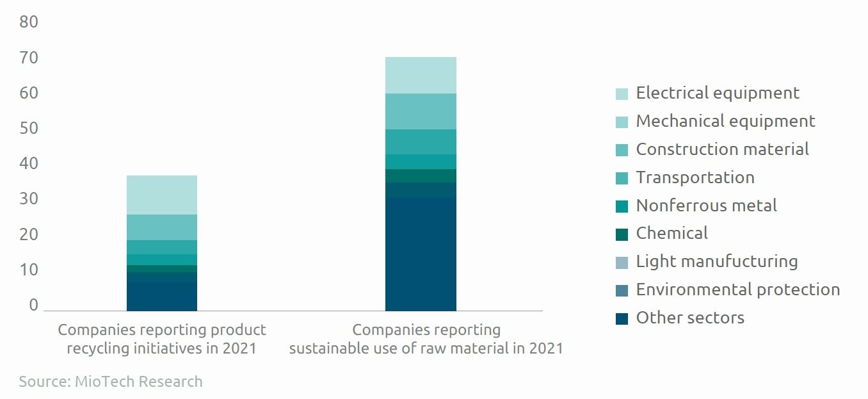Click top lightest segment of product recycling bar

tap(162, 195)
